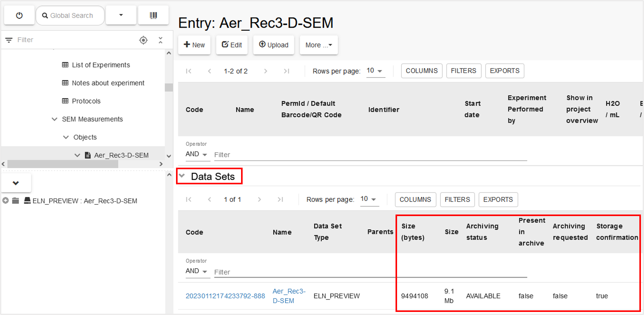
Task: Click the sidebar tree vertical scrollbar thumb
Action: [169, 88]
